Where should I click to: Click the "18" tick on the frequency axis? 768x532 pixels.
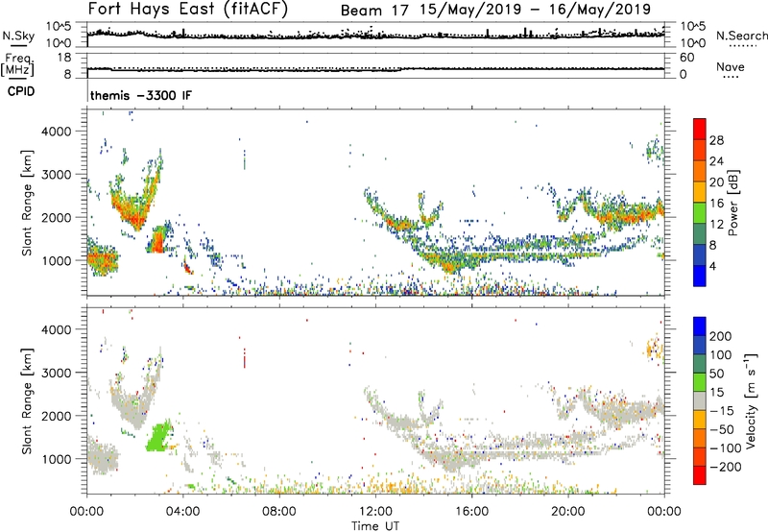[64, 58]
